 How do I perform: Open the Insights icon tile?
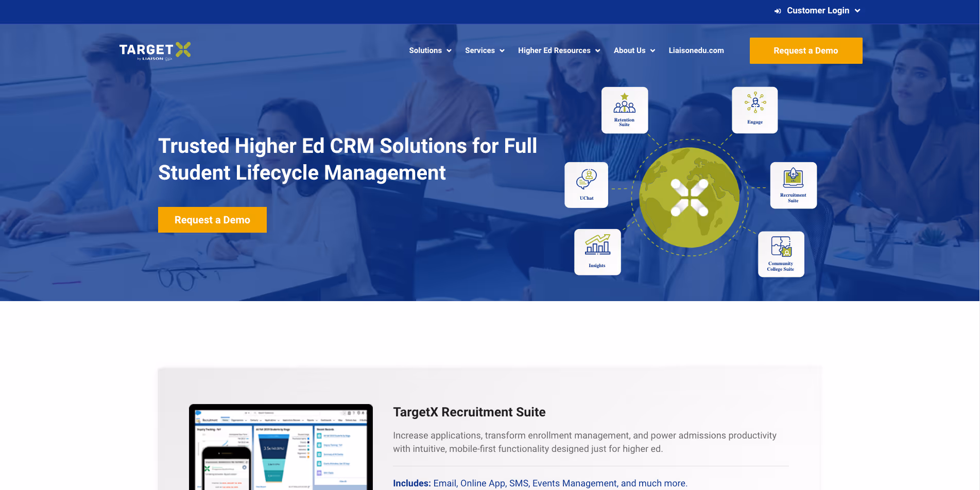(597, 252)
